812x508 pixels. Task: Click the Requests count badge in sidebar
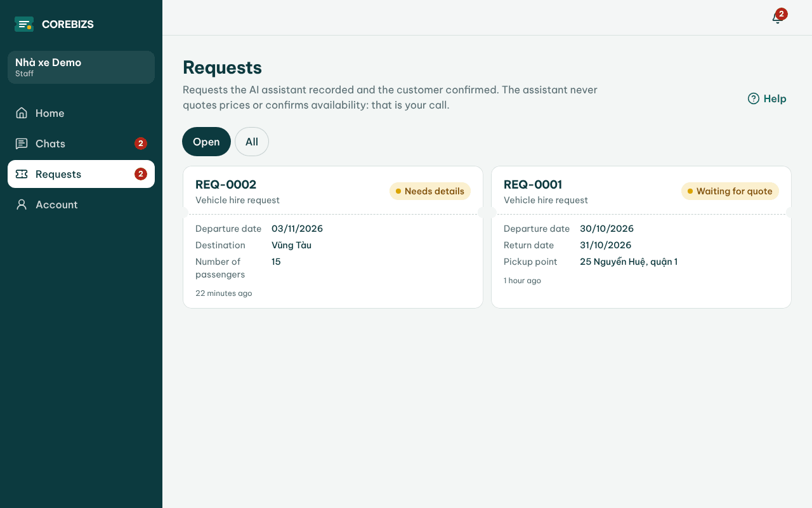[x=141, y=174]
